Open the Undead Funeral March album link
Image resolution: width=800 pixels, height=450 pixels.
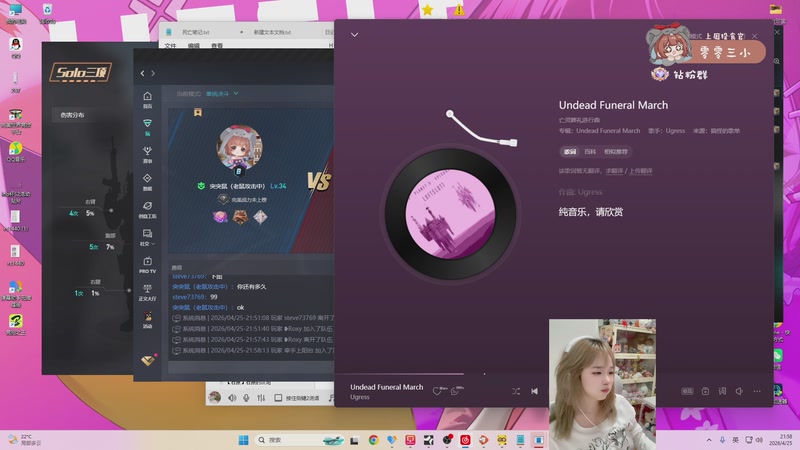click(x=608, y=131)
